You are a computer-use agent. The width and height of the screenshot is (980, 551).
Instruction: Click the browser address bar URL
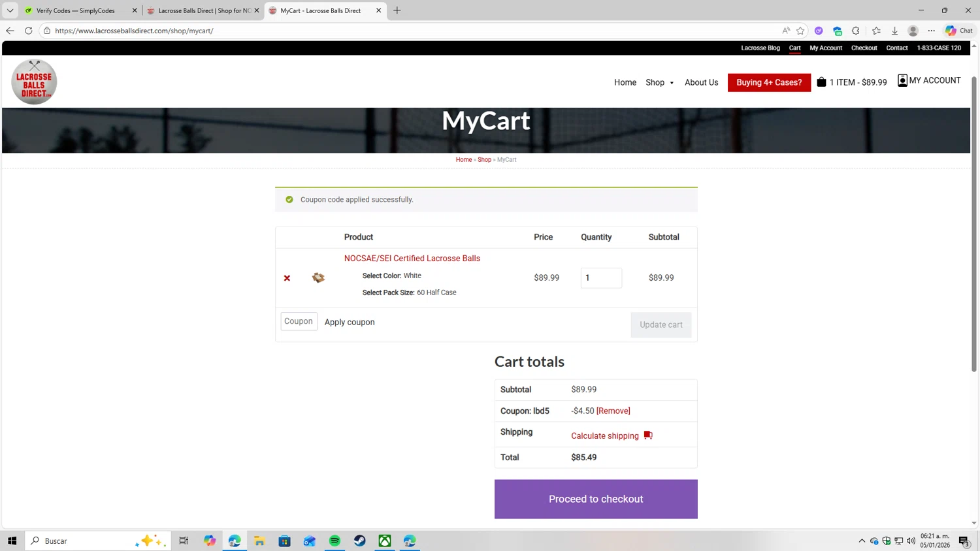tap(134, 31)
